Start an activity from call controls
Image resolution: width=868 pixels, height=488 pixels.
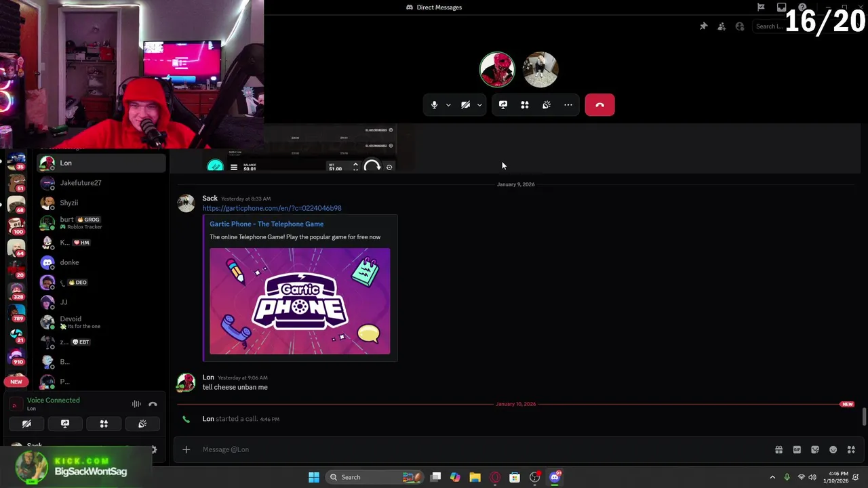525,105
